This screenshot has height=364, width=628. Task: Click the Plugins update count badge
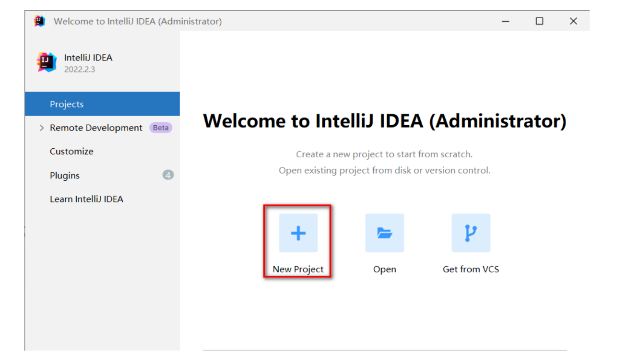point(168,175)
